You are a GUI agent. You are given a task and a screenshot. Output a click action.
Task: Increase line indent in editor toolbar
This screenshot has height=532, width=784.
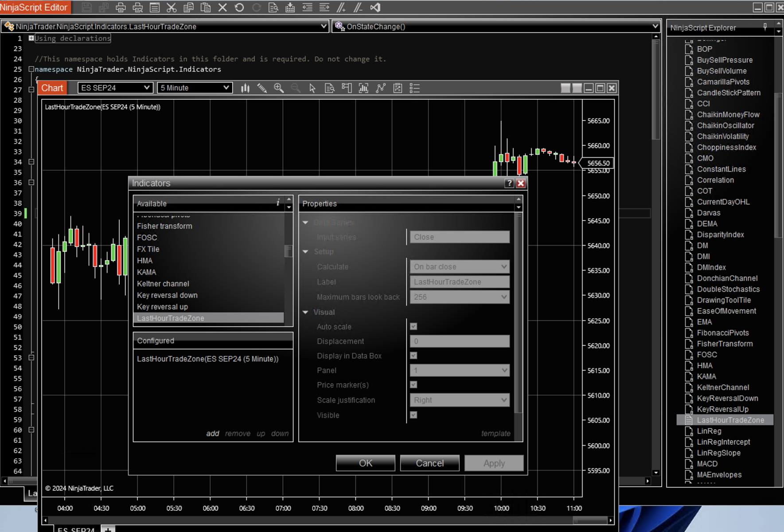tap(324, 8)
